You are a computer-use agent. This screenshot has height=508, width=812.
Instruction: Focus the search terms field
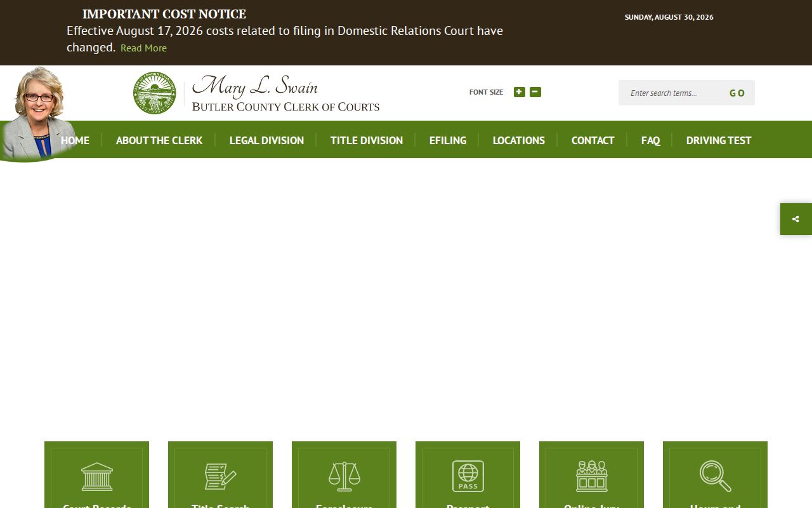coord(671,93)
